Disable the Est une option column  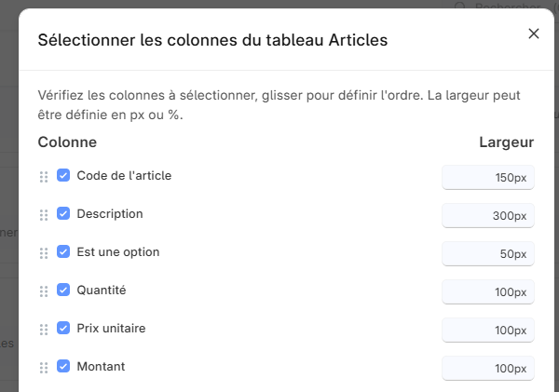pos(63,251)
